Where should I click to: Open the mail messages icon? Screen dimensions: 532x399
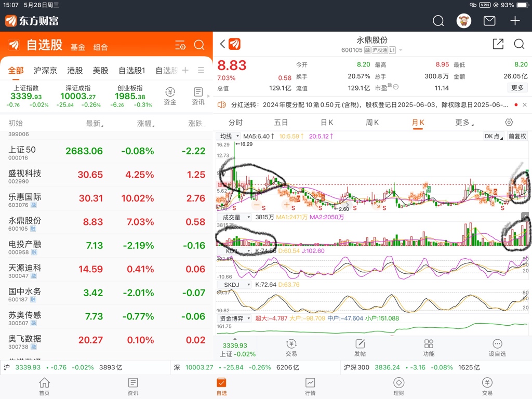pos(489,21)
